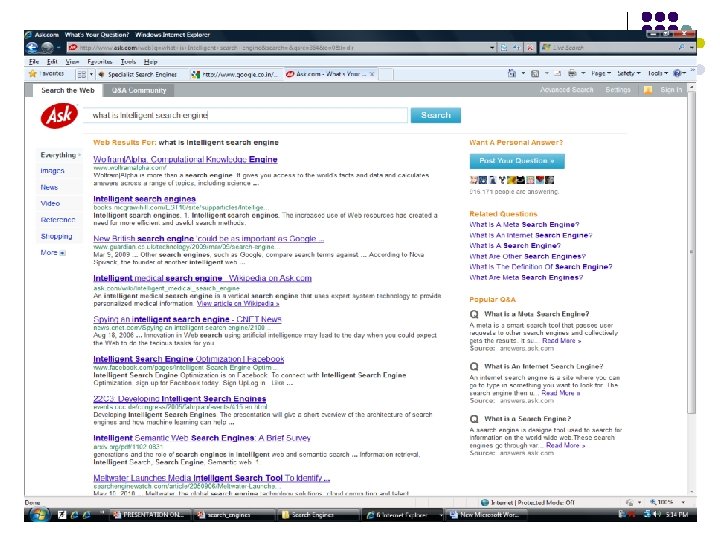Image resolution: width=720 pixels, height=540 pixels.
Task: Click the Quick Tabs grid icon
Action: [x=82, y=74]
